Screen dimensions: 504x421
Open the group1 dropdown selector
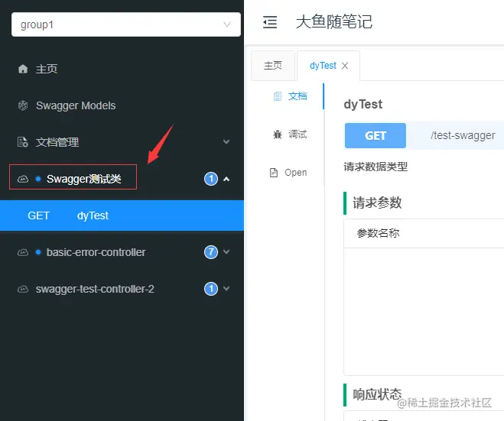click(126, 24)
